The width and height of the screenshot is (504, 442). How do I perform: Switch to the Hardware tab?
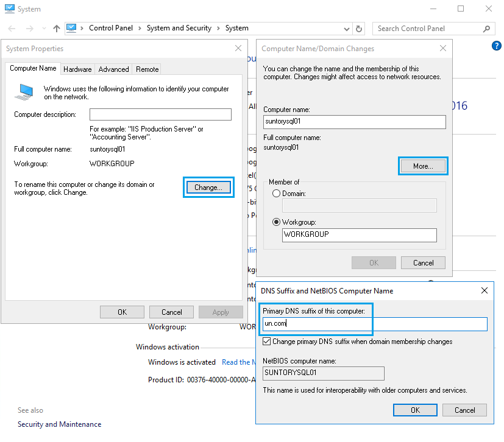(77, 69)
